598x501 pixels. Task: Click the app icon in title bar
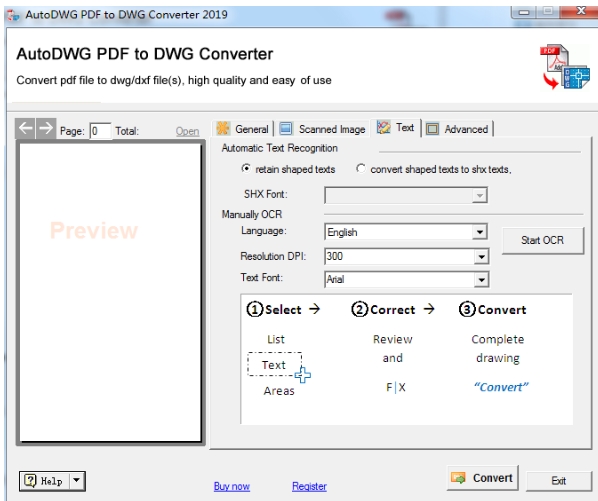[13, 15]
